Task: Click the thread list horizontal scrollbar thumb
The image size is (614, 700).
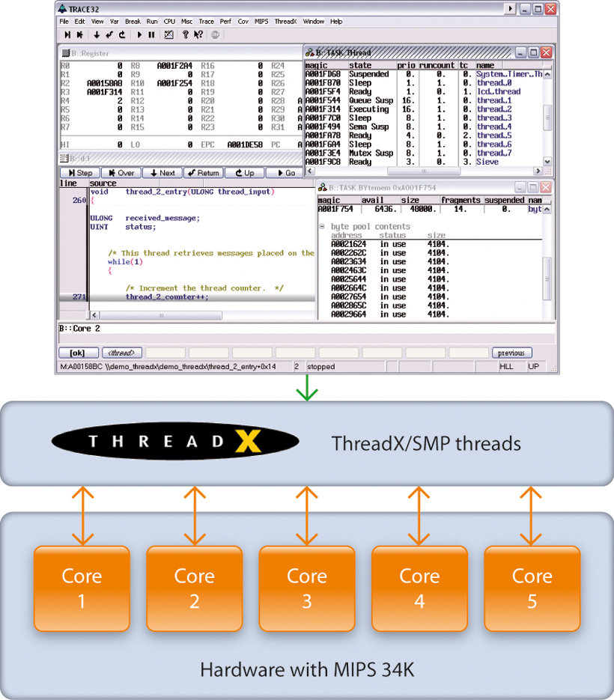Action: (423, 171)
